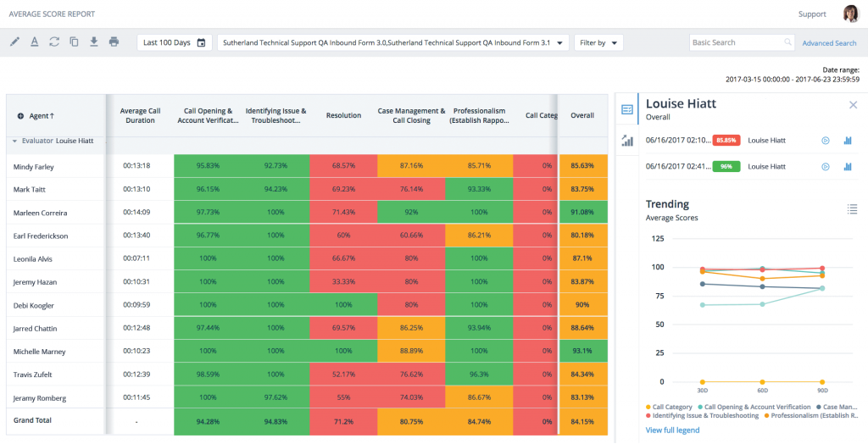
Task: Click the copy report icon
Action: click(74, 42)
